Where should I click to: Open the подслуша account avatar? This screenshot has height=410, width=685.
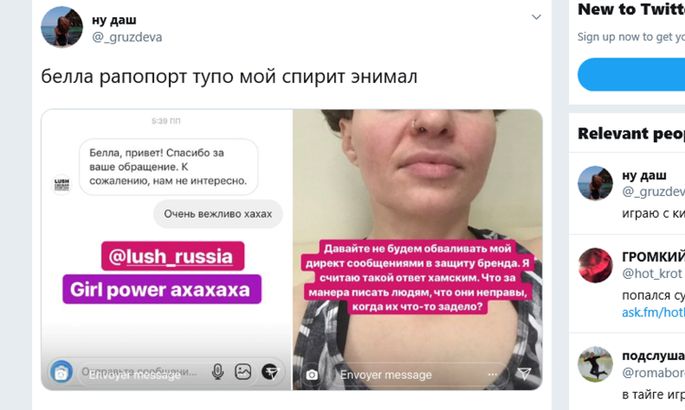click(595, 364)
